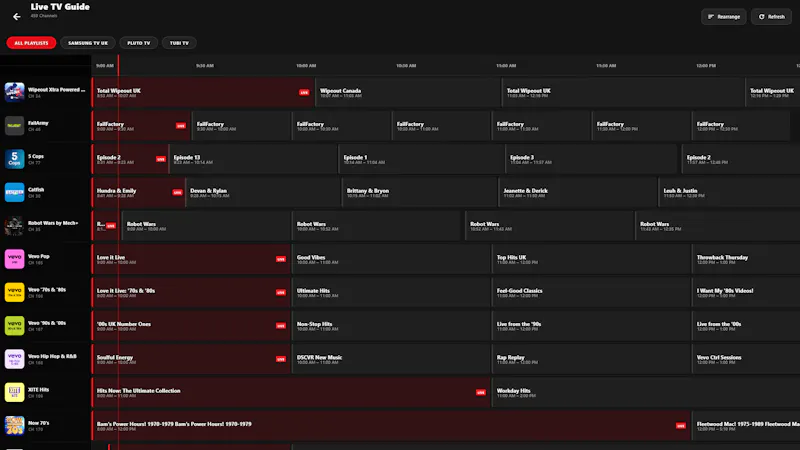The height and width of the screenshot is (450, 800).
Task: Open the Vevo Hip Hop & R&B logo
Action: (14, 359)
